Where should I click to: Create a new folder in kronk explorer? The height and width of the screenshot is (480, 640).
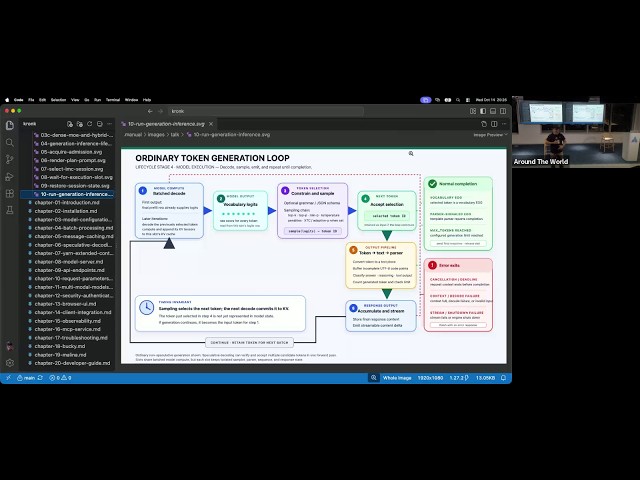80,124
